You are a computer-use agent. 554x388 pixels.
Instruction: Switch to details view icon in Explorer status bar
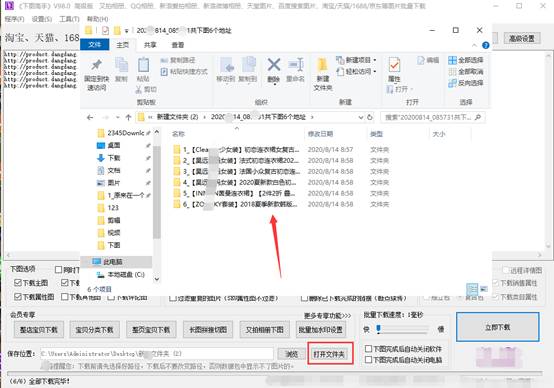472,289
